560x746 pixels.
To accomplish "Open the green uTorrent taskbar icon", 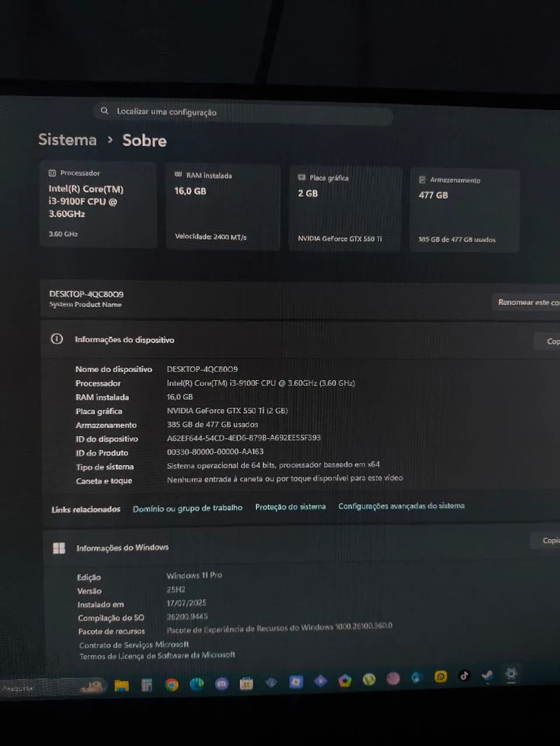I will (369, 679).
